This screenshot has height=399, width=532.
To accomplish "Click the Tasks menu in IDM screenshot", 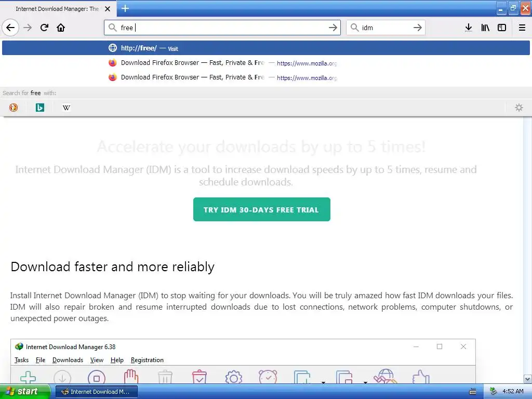I will point(21,360).
